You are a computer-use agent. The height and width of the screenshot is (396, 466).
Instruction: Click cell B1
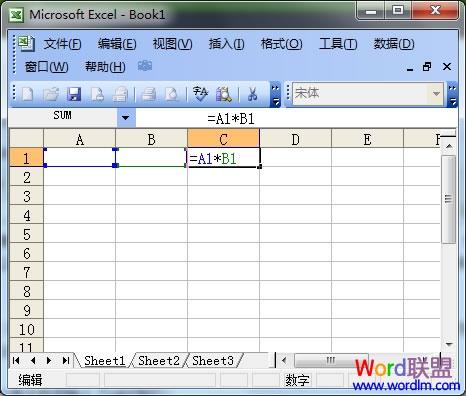151,157
